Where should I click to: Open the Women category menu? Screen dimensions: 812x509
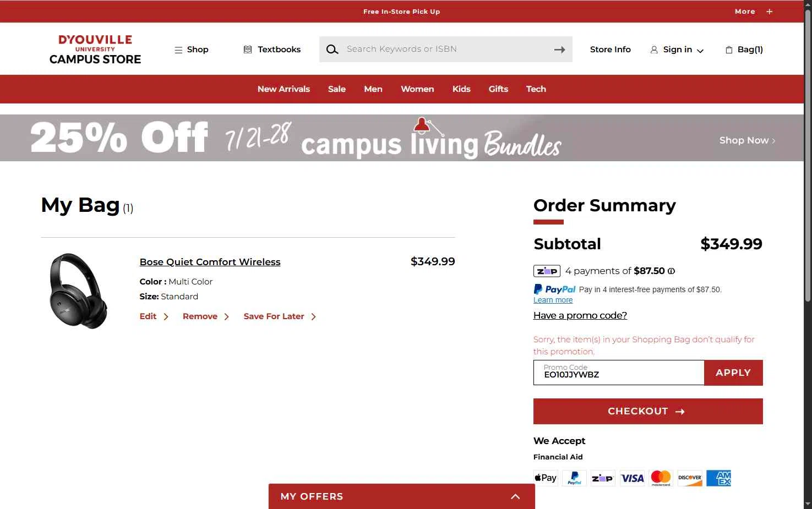point(417,89)
